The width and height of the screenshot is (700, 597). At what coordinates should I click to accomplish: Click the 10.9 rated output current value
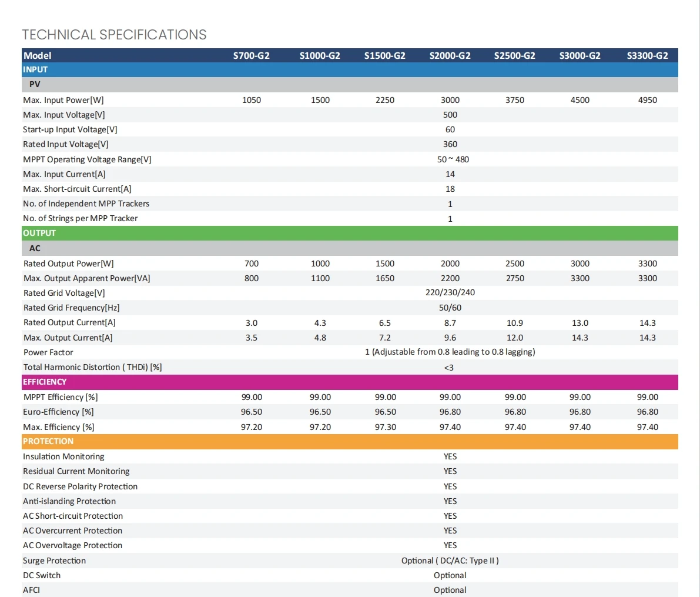point(515,323)
